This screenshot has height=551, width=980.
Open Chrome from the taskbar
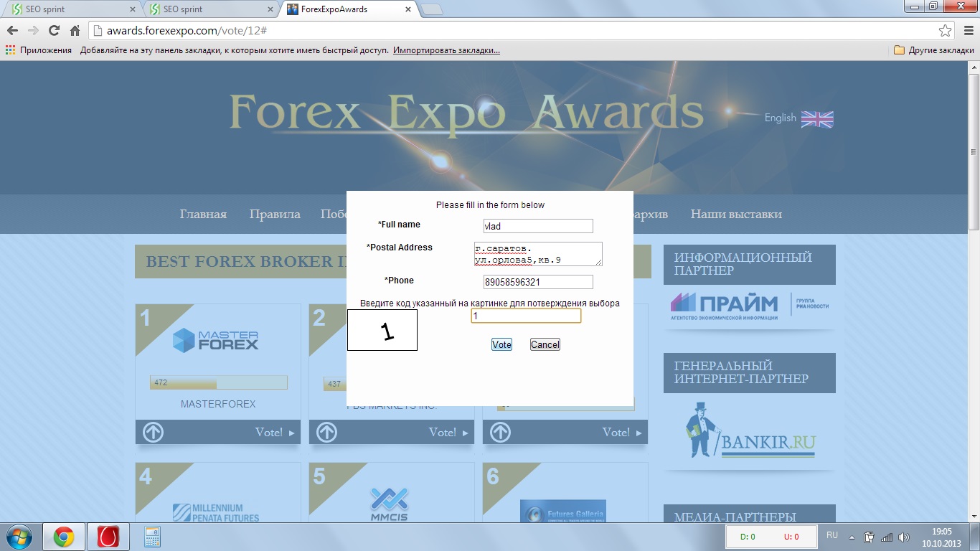point(64,537)
